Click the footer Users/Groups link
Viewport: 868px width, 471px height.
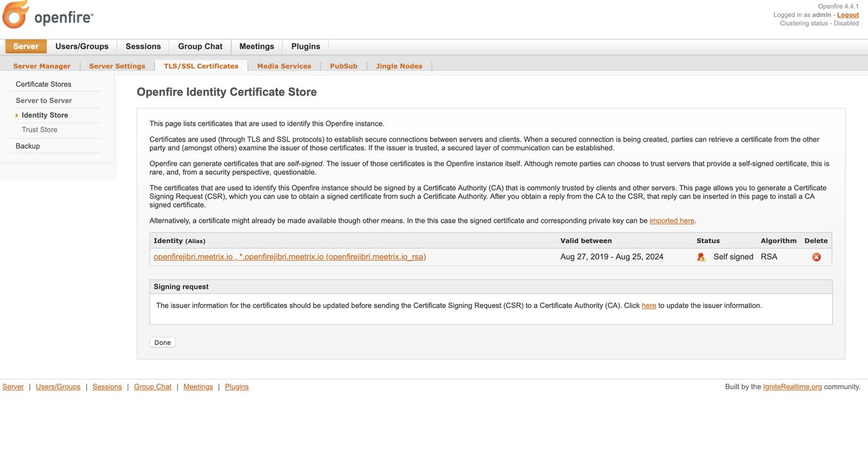coord(58,387)
